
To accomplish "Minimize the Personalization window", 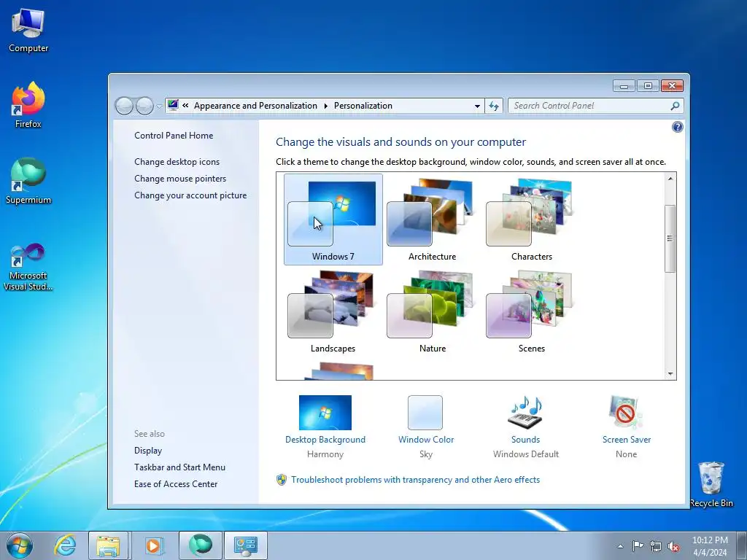I will coord(624,86).
